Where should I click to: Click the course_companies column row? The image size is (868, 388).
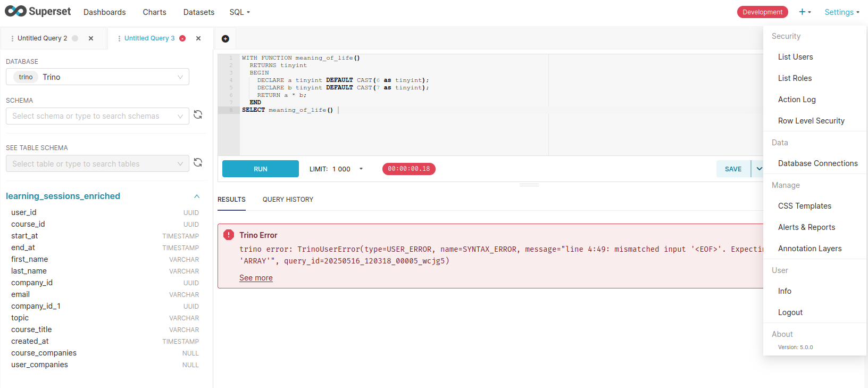(x=105, y=353)
